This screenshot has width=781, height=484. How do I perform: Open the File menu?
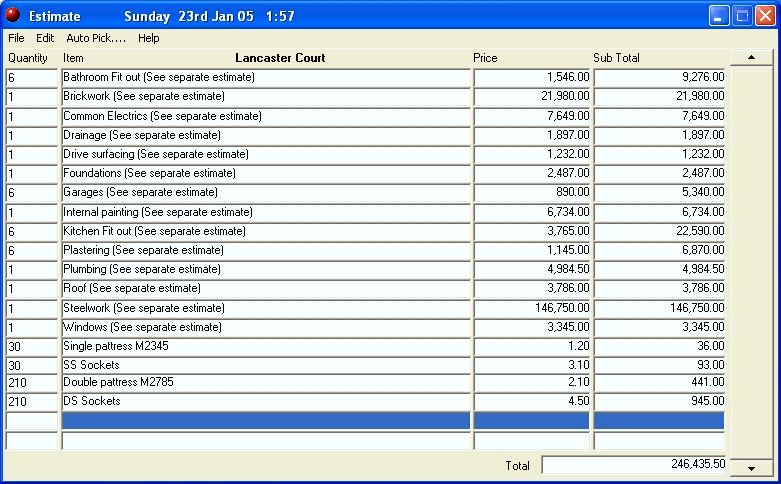point(16,38)
